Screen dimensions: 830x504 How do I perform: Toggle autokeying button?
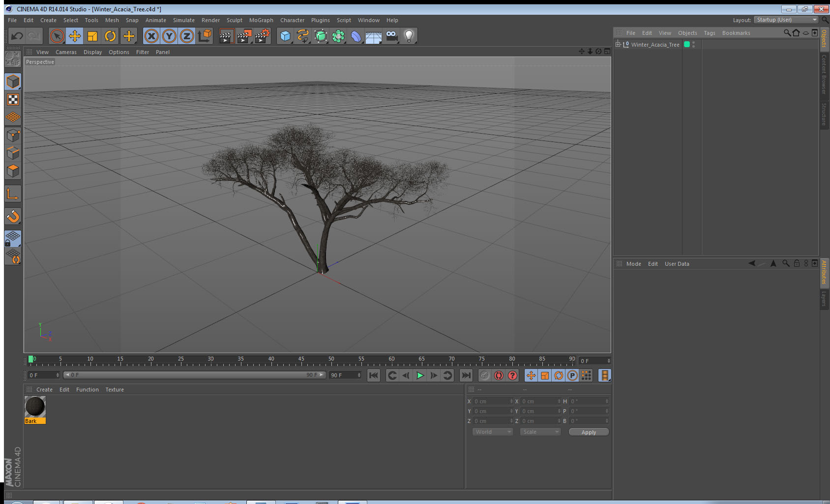click(499, 375)
